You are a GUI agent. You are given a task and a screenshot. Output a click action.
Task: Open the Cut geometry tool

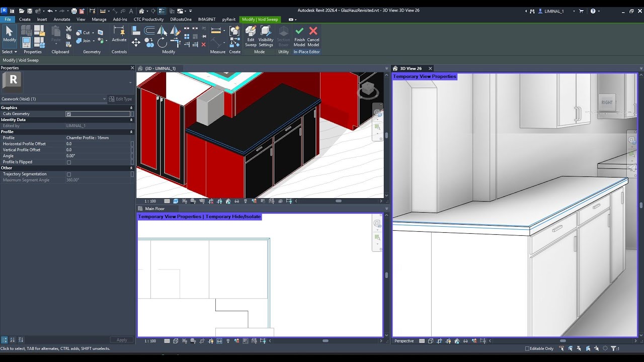(x=84, y=32)
